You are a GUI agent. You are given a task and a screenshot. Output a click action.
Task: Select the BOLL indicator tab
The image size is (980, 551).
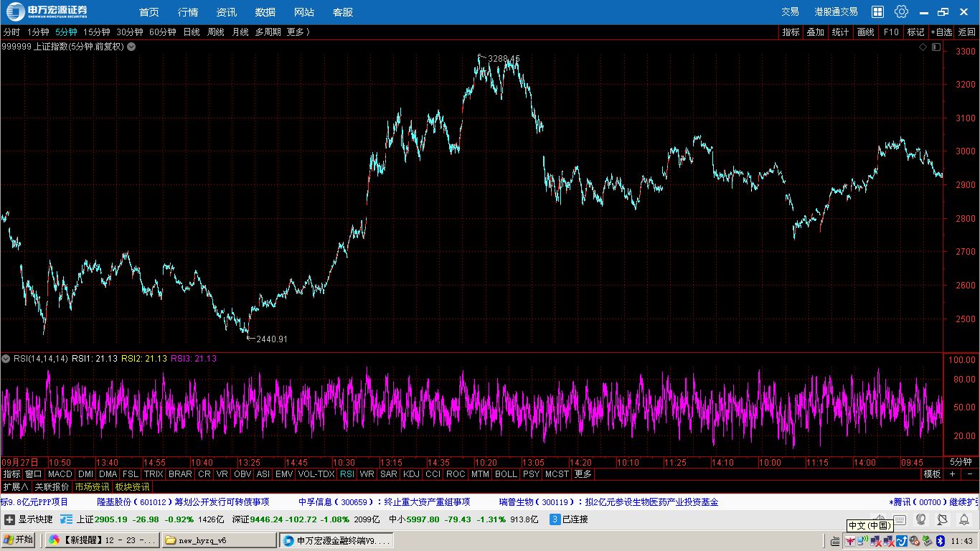(x=506, y=474)
